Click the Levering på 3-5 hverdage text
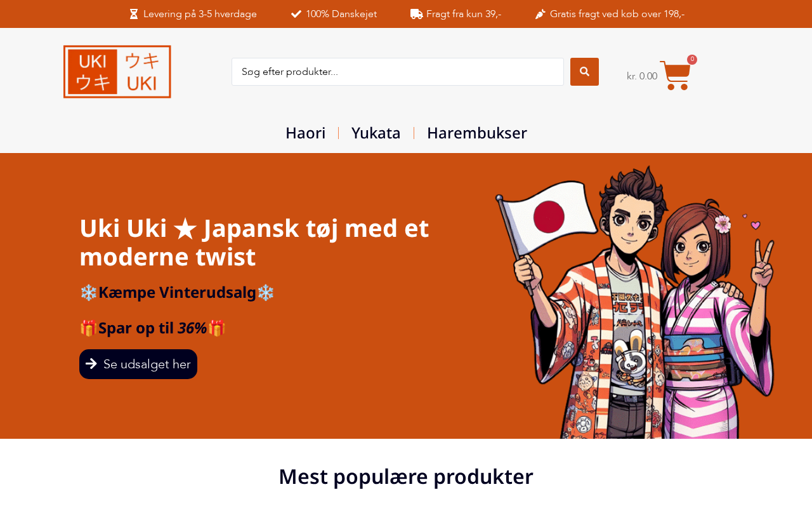Image resolution: width=812 pixels, height=508 pixels. (x=200, y=14)
